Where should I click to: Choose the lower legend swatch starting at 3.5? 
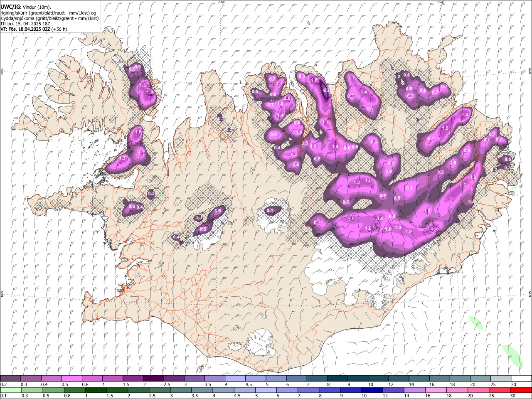click(x=202, y=390)
